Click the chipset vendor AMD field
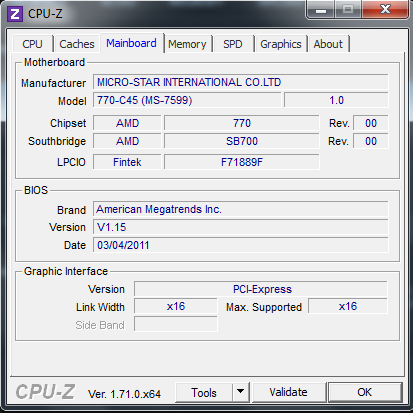The height and width of the screenshot is (414, 413). point(127,123)
